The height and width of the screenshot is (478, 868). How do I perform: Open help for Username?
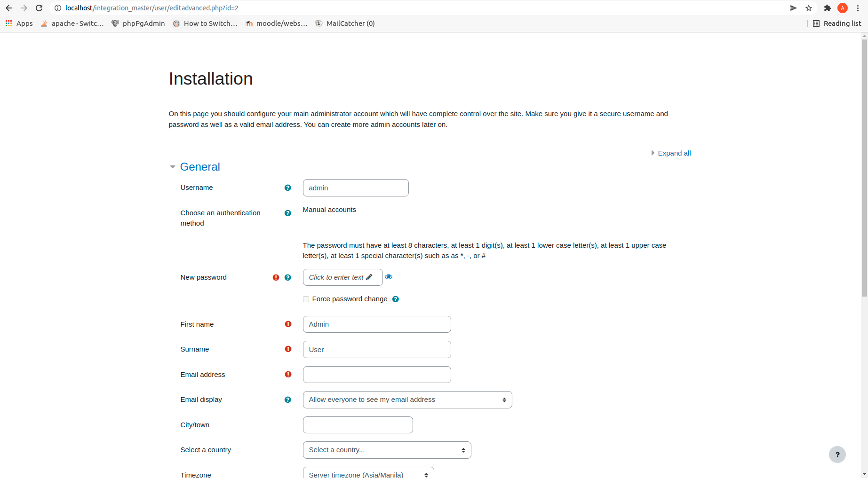pyautogui.click(x=288, y=188)
